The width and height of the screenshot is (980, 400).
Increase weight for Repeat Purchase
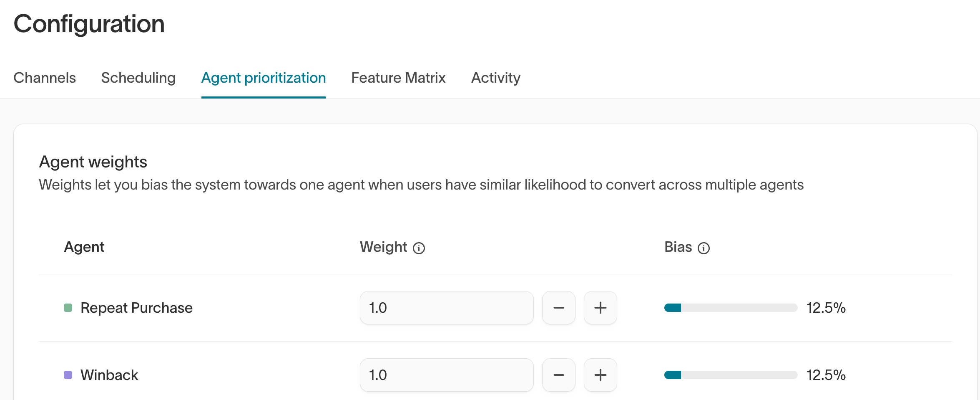point(601,308)
